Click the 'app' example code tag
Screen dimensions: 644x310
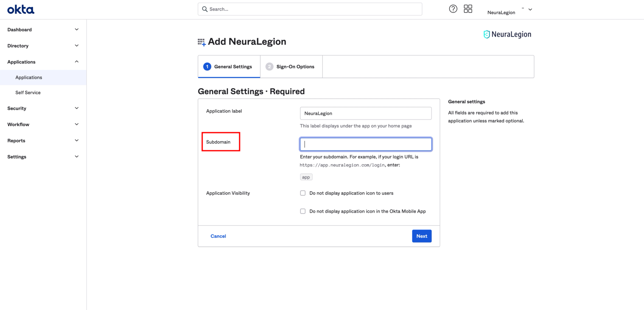306,177
